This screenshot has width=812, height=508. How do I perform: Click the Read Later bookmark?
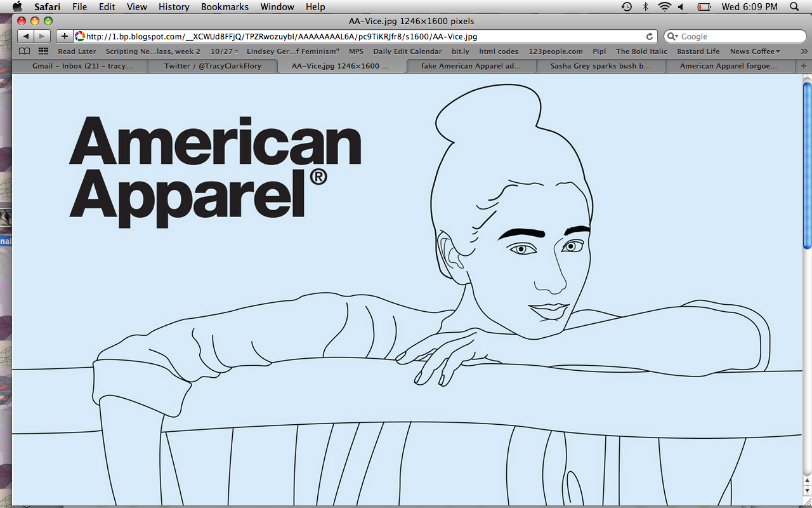click(x=77, y=51)
